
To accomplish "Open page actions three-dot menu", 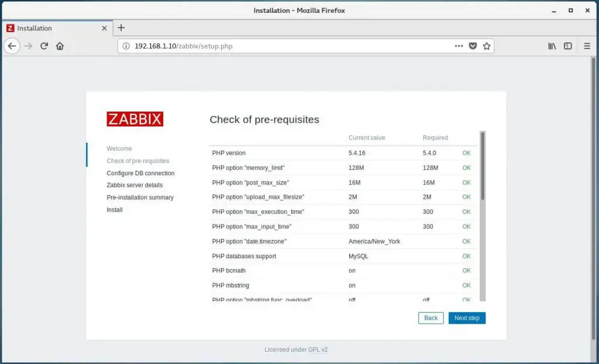I will click(459, 46).
